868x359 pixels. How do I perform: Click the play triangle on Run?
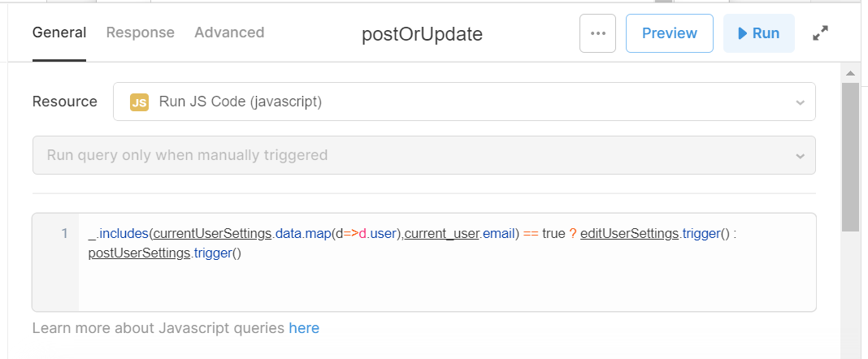pos(742,33)
